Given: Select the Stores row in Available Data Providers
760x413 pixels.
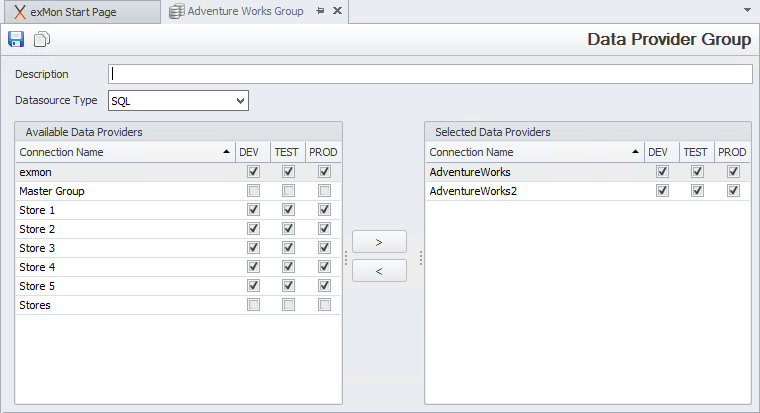Looking at the screenshot, I should [x=178, y=305].
